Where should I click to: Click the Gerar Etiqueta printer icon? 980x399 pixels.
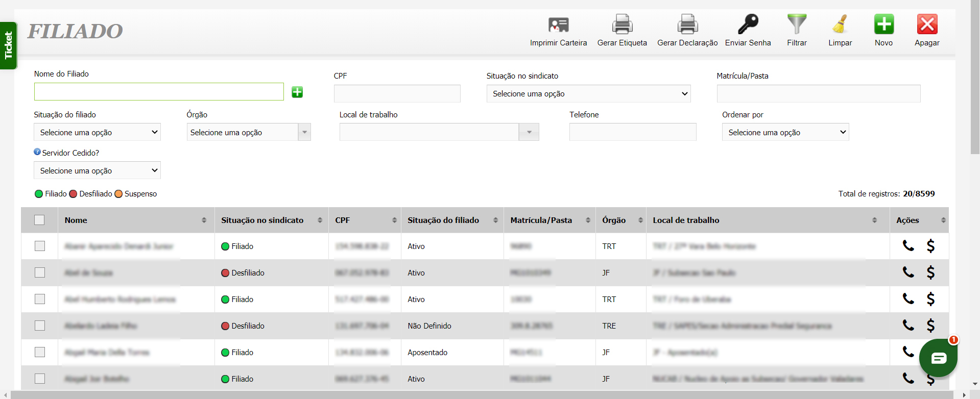coord(622,24)
